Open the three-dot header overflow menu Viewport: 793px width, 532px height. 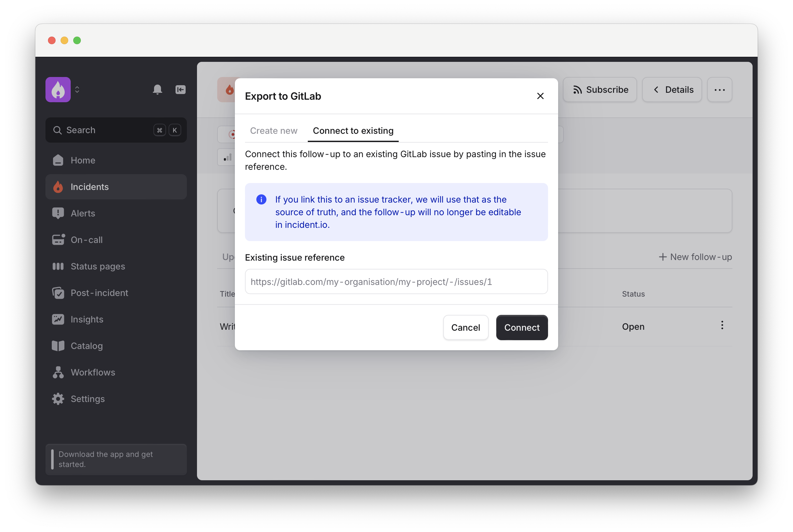[719, 90]
